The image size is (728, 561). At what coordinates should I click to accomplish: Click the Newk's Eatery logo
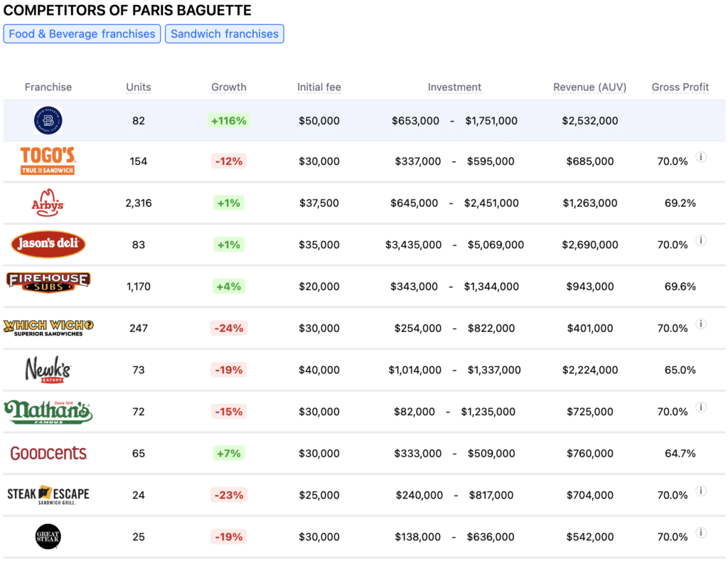tap(48, 370)
